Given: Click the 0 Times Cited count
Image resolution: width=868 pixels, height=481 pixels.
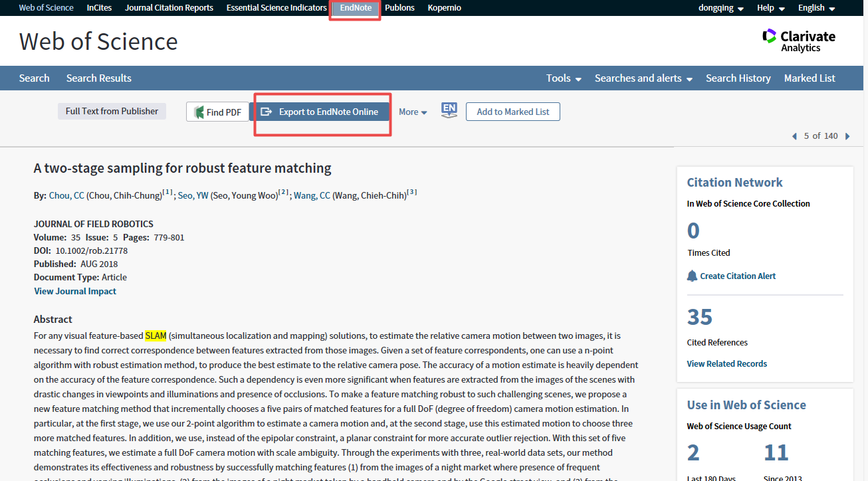Looking at the screenshot, I should coord(693,231).
